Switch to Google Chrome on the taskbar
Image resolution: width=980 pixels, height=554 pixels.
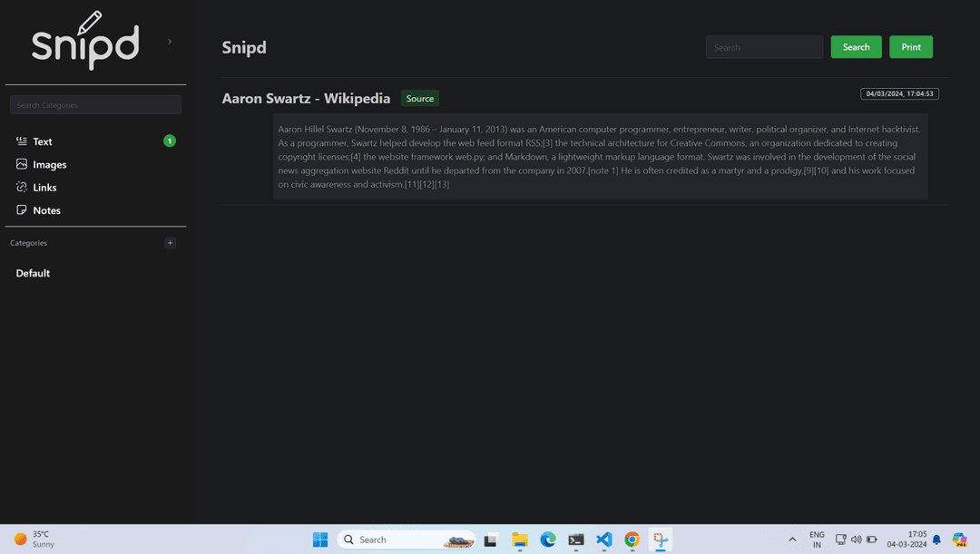[632, 539]
